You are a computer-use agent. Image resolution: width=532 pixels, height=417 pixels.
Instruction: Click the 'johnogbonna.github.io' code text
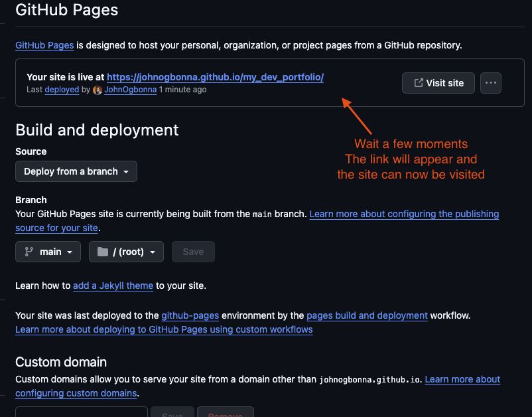pyautogui.click(x=369, y=379)
